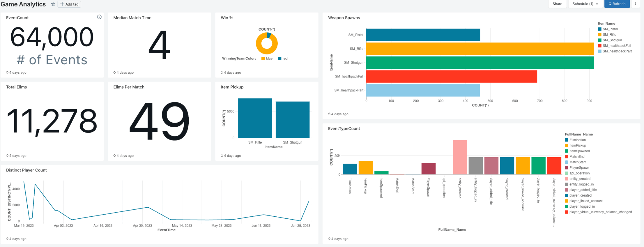Toggle blue series in Win % legend
Screen dimensions: 644x247
pos(267,58)
